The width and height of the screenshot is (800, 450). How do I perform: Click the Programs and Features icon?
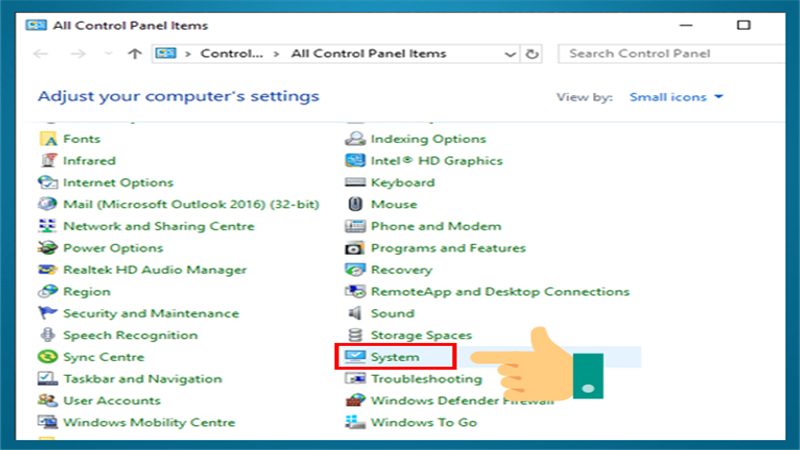click(x=355, y=248)
